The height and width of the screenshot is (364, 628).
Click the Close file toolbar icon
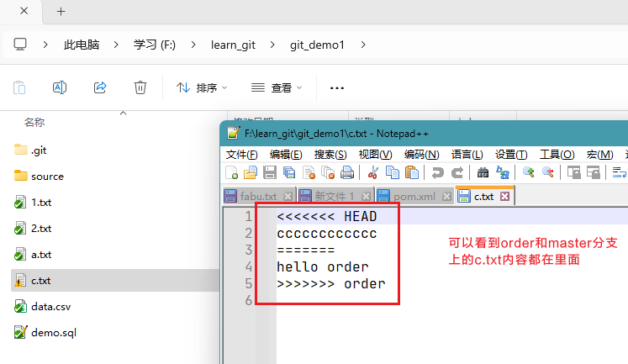pyautogui.click(x=309, y=172)
